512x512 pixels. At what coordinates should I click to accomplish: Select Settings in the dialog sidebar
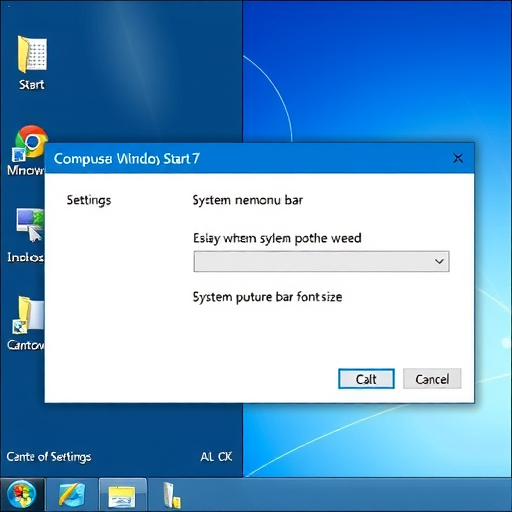(x=89, y=200)
